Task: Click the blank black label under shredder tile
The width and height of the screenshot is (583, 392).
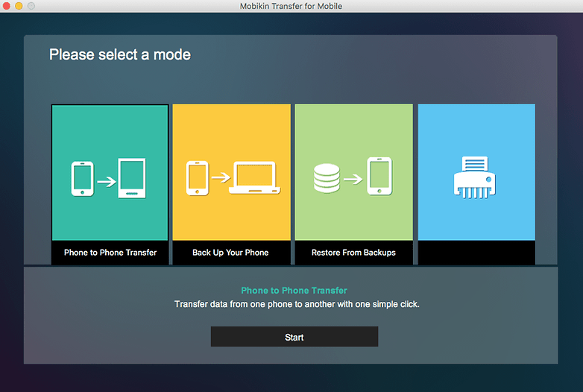Action: pyautogui.click(x=476, y=253)
